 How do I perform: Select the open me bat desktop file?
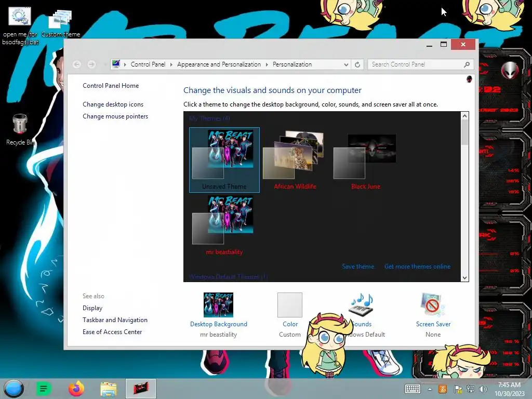pyautogui.click(x=20, y=26)
